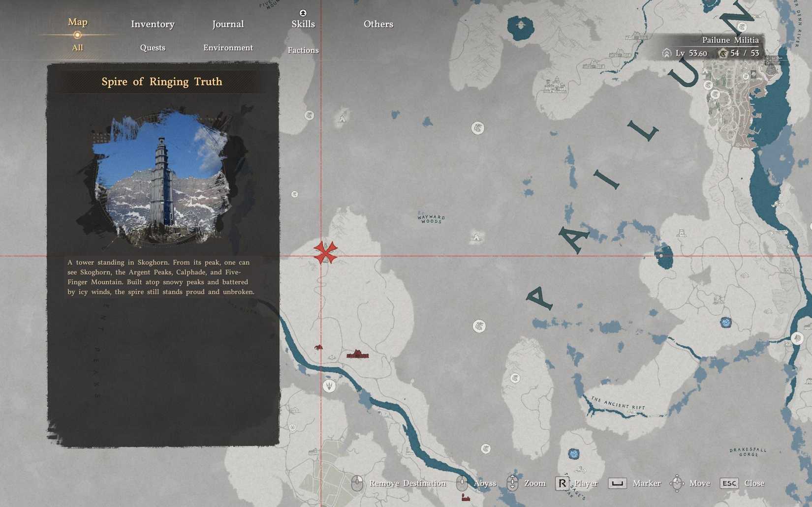Viewport: 812px width, 507px height.
Task: Select the red fortress icon on the map
Action: (357, 354)
